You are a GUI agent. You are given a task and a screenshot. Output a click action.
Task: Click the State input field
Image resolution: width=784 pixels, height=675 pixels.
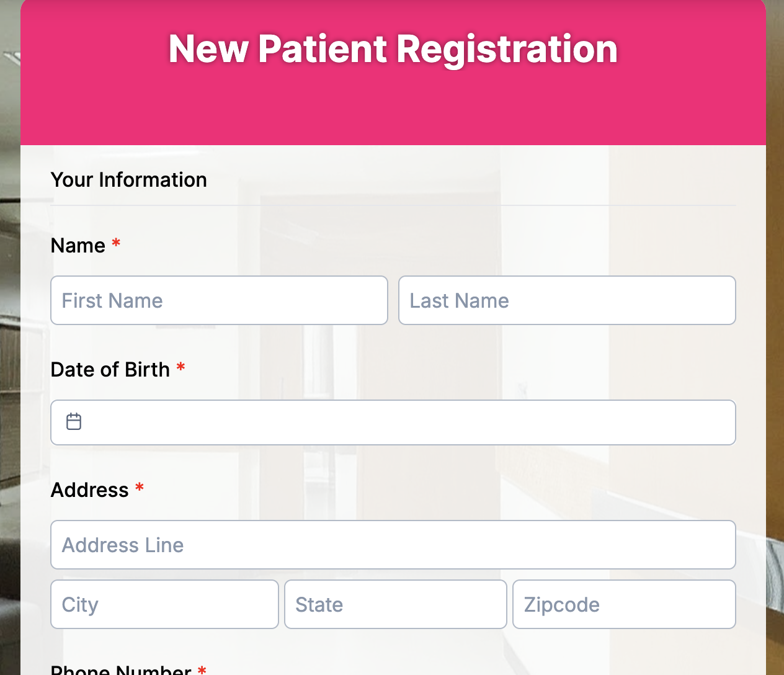click(x=395, y=604)
